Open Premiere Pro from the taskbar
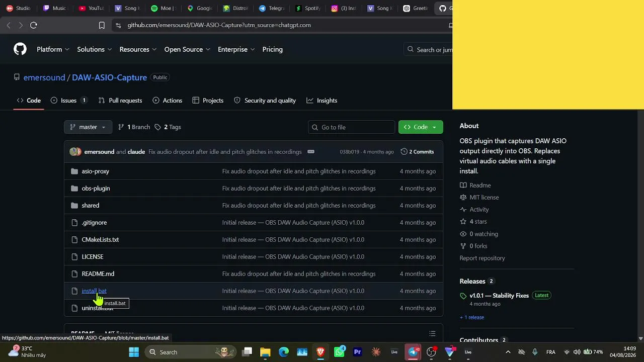Screen dimensions: 644x362 358,352
